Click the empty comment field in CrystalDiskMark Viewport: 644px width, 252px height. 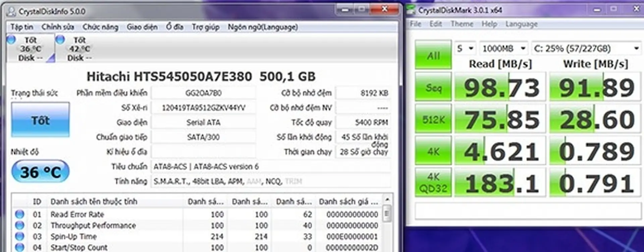[528, 211]
